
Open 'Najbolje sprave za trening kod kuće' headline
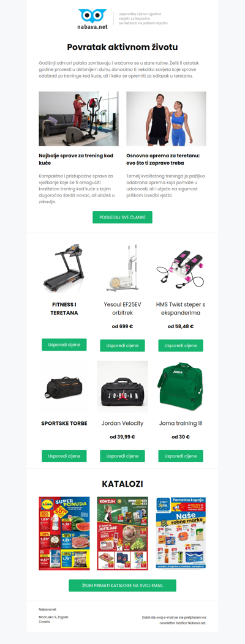coord(75,160)
